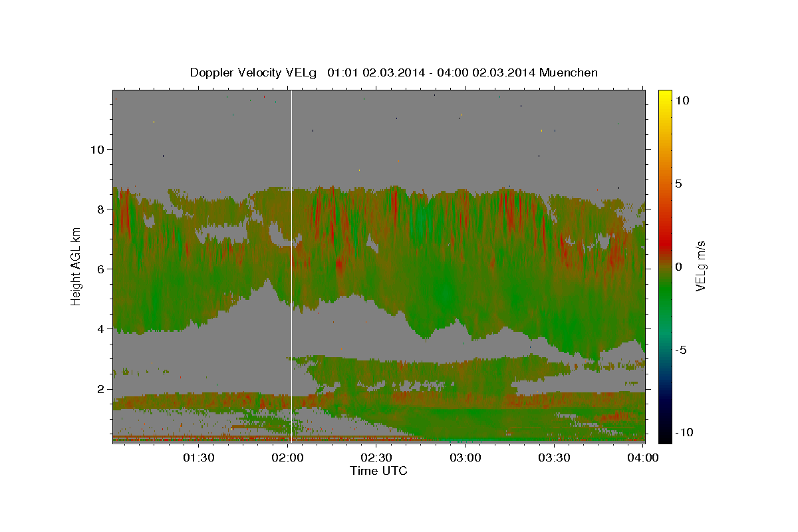The width and height of the screenshot is (798, 532).
Task: Click the 'VELg m/s' colorbar label
Action: (700, 266)
